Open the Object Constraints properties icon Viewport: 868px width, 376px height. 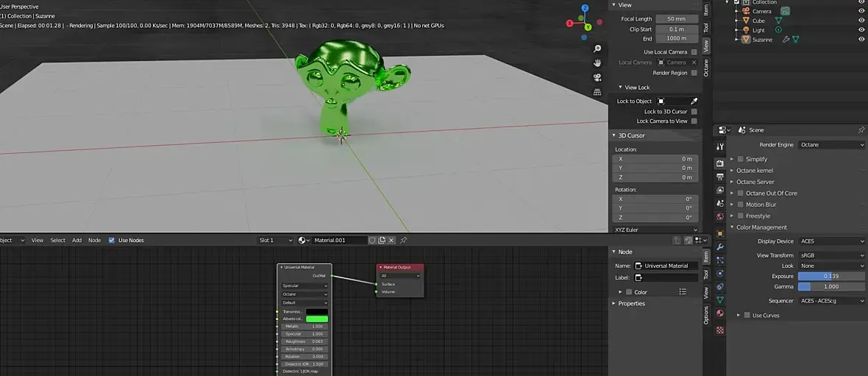pyautogui.click(x=720, y=287)
